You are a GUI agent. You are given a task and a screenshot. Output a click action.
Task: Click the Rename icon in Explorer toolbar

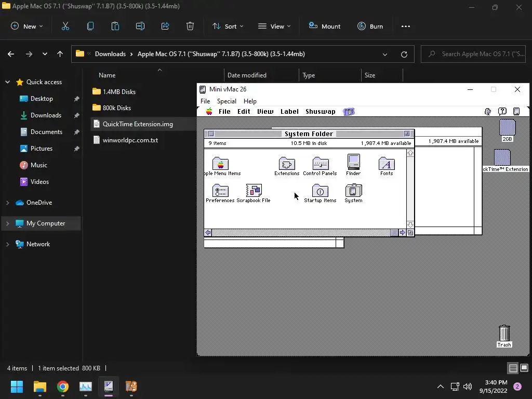[140, 26]
